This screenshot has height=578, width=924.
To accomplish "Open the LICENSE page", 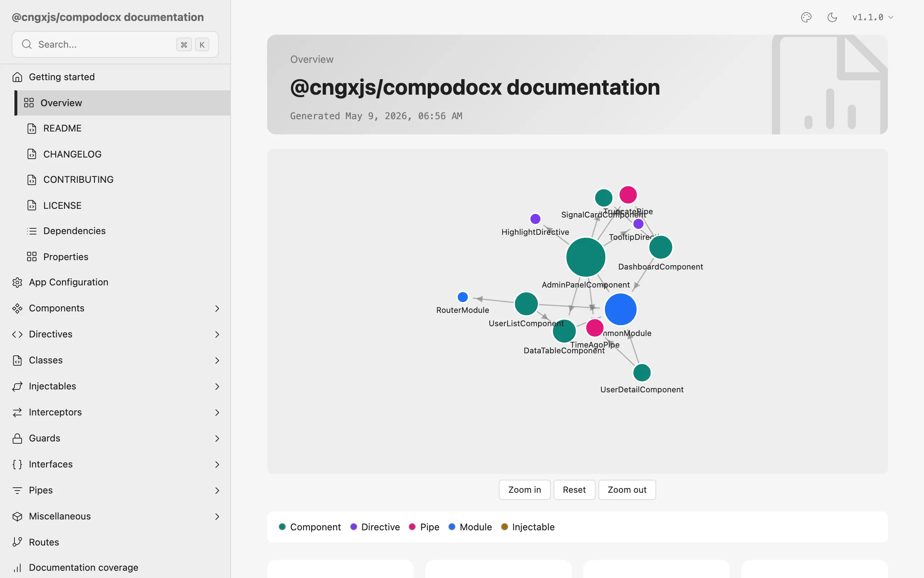I will [x=62, y=205].
